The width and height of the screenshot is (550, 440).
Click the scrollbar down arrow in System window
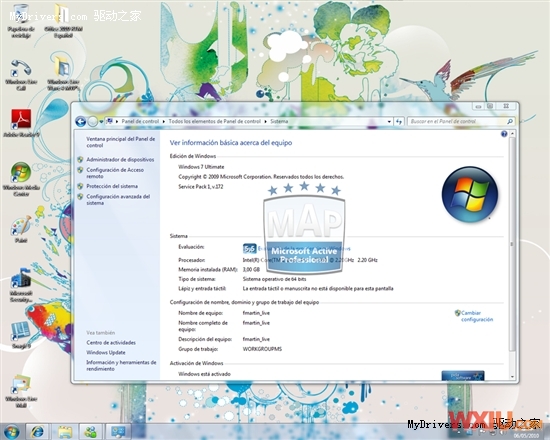click(512, 377)
